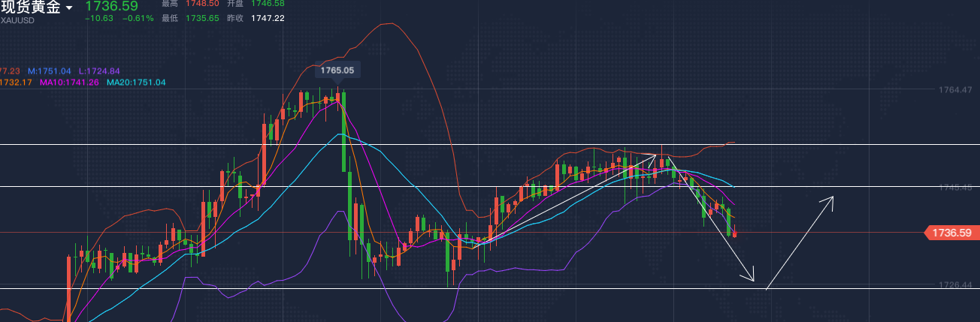
Task: Click the 1726.44 axis price label
Action: pos(954,285)
